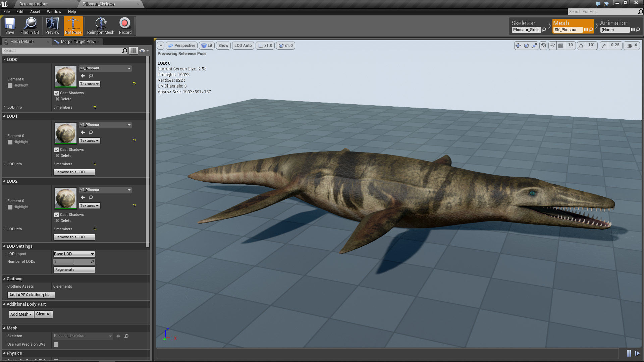This screenshot has width=644, height=362.
Task: Browse to LOD0 MI_Pliosaur material with magnifier
Action: [x=91, y=76]
